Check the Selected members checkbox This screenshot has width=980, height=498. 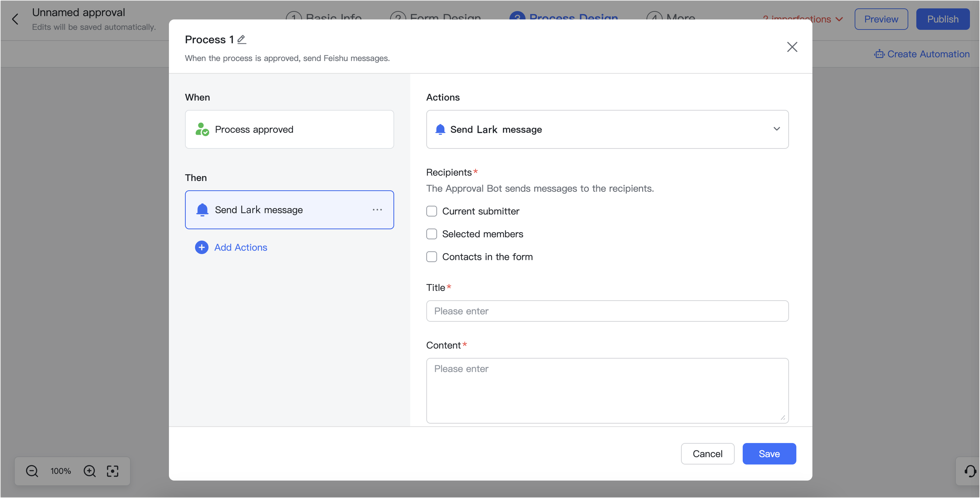431,234
